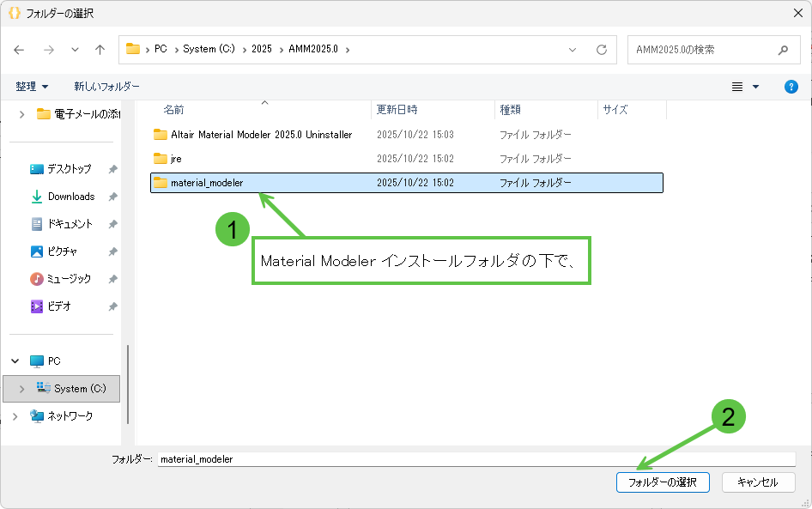
Task: Open address bar history dropdown
Action: 573,50
